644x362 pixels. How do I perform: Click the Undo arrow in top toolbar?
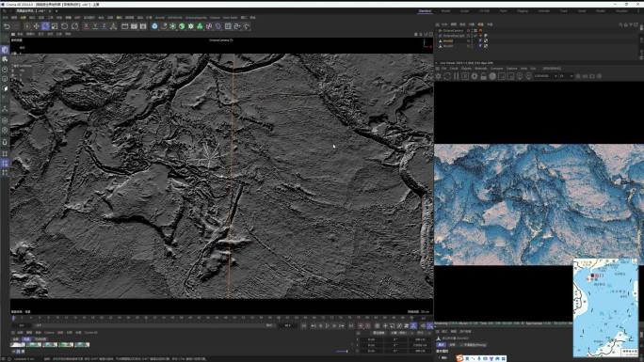point(7,26)
